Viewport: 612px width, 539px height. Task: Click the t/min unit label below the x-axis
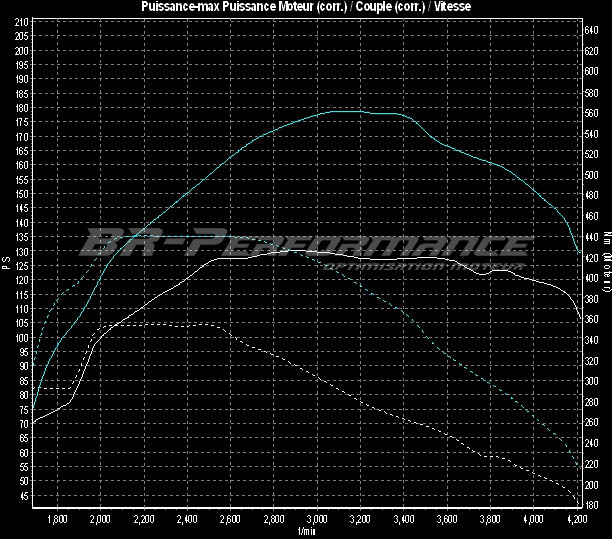pyautogui.click(x=306, y=531)
